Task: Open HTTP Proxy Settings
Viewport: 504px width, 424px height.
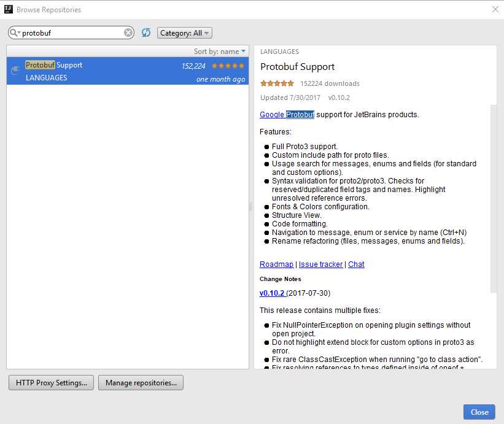Action: coord(51,383)
